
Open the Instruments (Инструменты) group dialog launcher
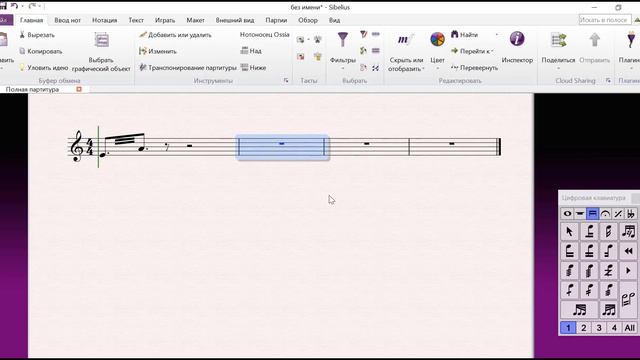point(286,81)
